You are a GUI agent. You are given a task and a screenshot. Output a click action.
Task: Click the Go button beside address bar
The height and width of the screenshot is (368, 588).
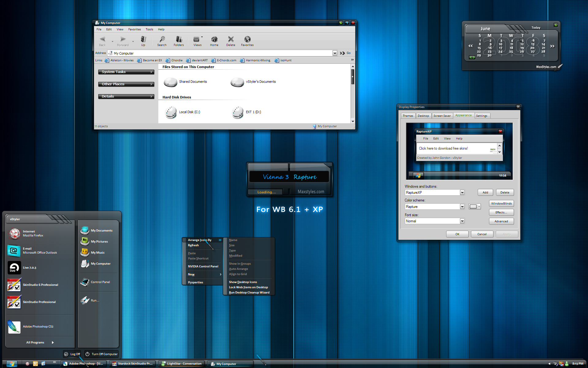345,53
